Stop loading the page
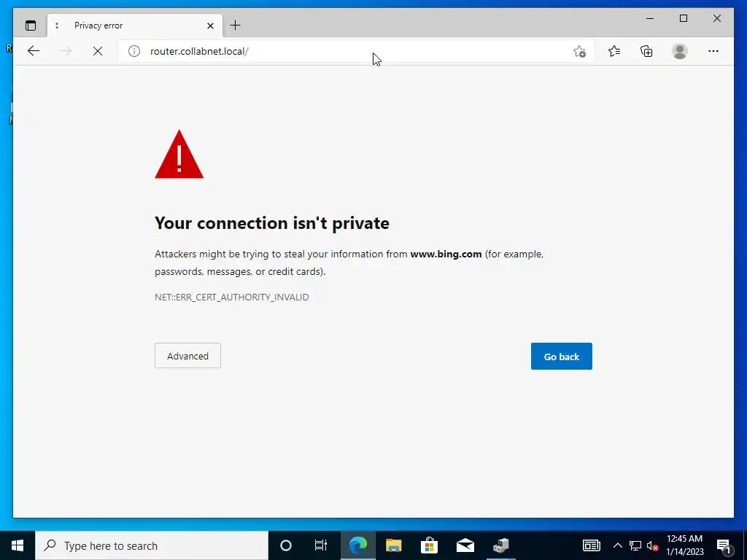This screenshot has height=560, width=747. tap(98, 51)
